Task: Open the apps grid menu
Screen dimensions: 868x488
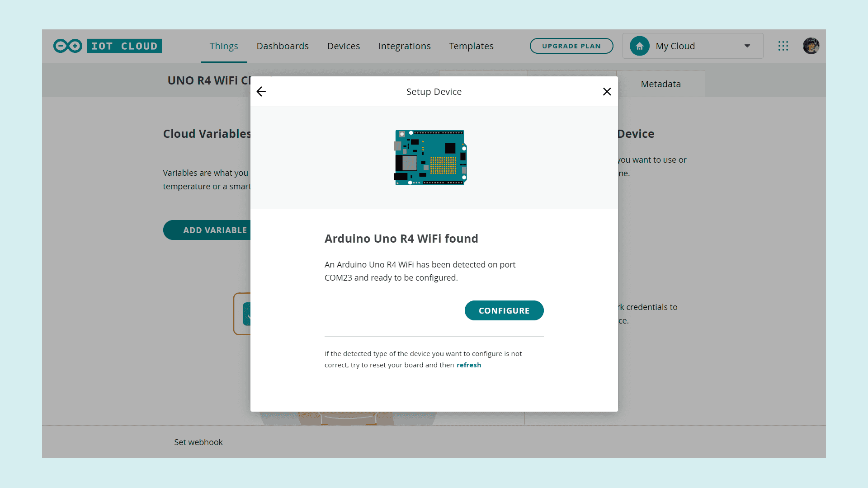Action: 783,46
